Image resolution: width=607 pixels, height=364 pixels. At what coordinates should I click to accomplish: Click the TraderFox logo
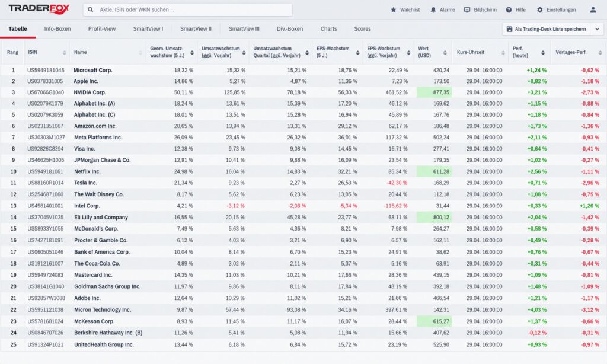tap(39, 9)
